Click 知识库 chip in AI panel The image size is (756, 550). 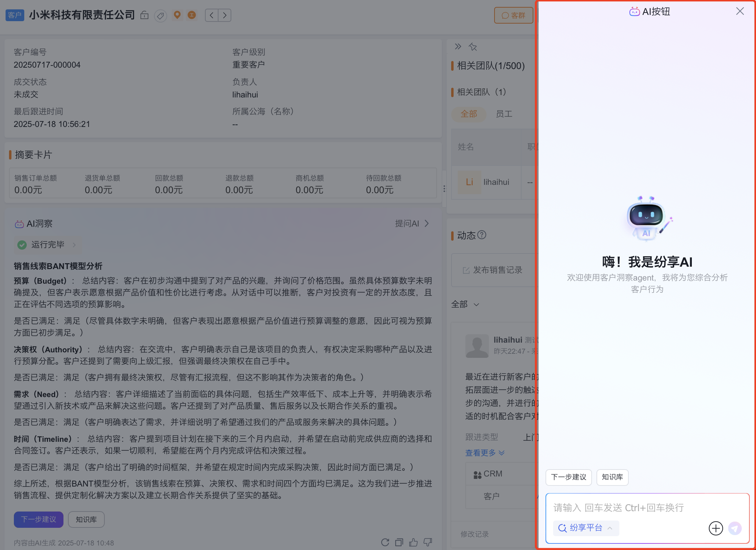(612, 477)
